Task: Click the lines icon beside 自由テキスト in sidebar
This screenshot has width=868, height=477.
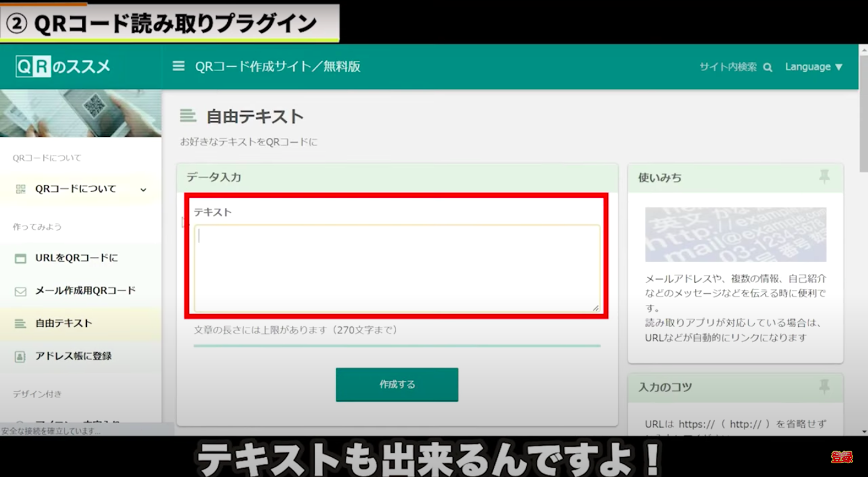Action: click(x=20, y=324)
